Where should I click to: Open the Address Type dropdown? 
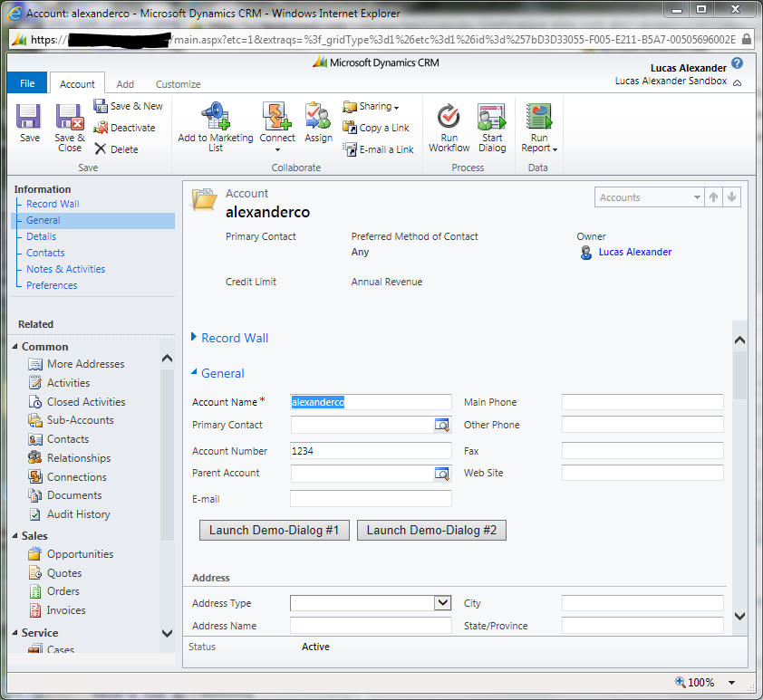click(x=442, y=603)
